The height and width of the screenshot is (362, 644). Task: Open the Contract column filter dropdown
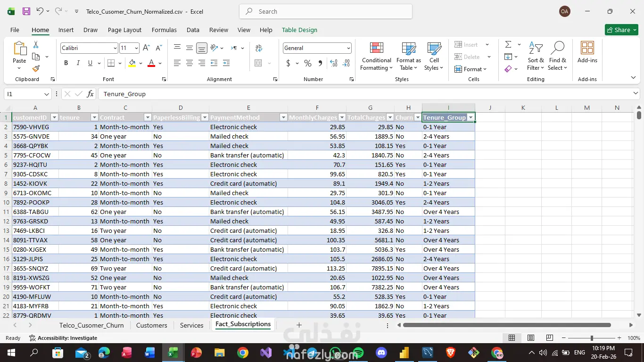(x=148, y=117)
